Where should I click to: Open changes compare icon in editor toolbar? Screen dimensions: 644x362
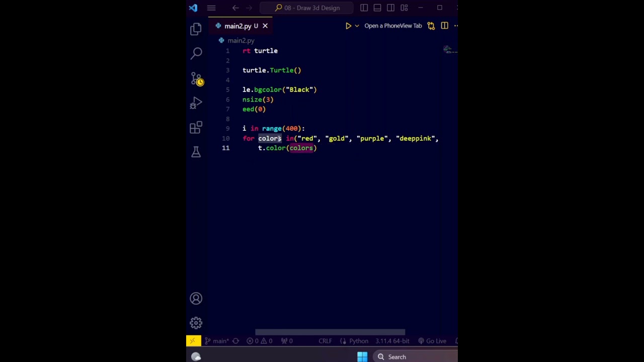(x=431, y=26)
